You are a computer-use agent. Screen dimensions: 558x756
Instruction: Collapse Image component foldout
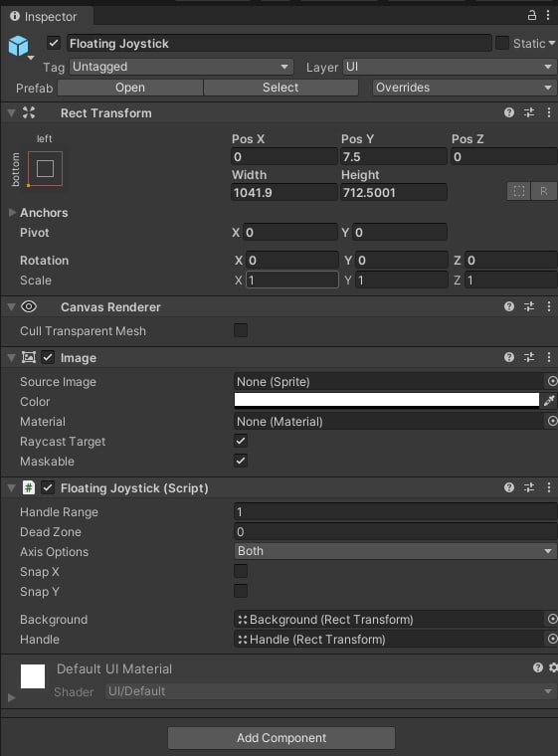12,358
